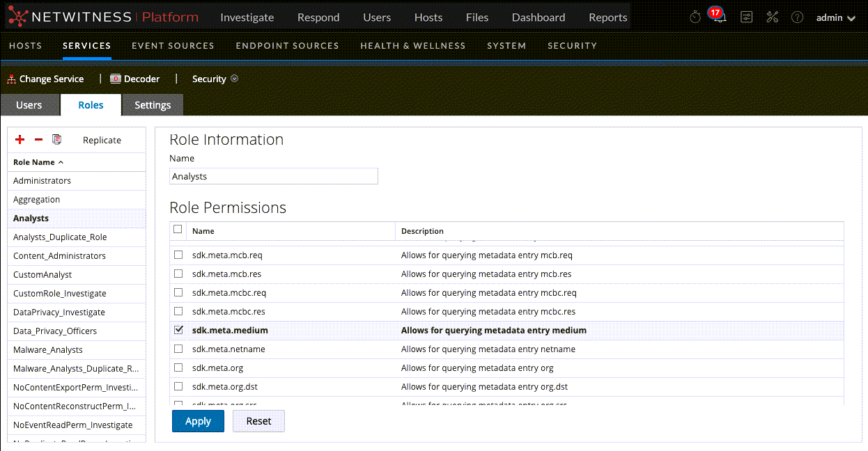The height and width of the screenshot is (451, 868).
Task: Toggle the select-all permissions header checkbox
Action: click(x=178, y=230)
